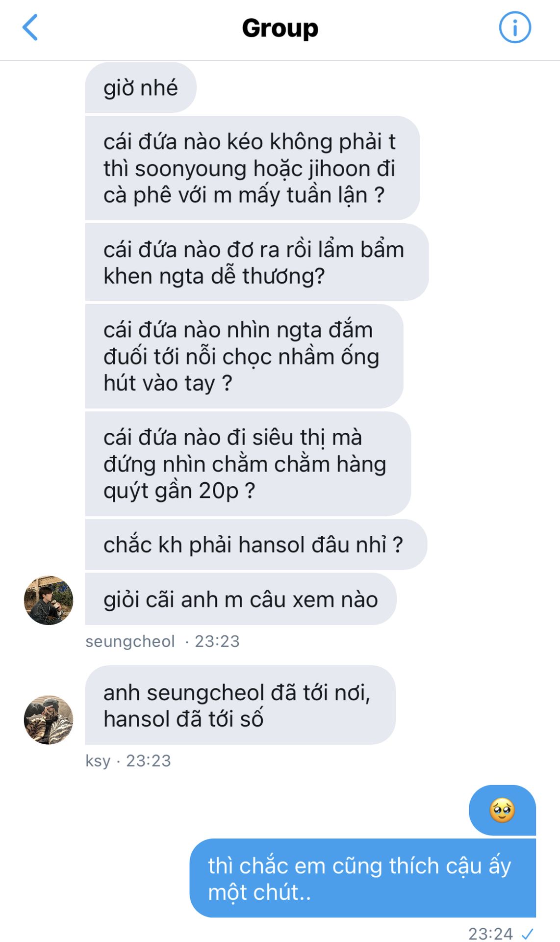
Task: Tap the sent checkmark beside 23:24
Action: tap(528, 934)
